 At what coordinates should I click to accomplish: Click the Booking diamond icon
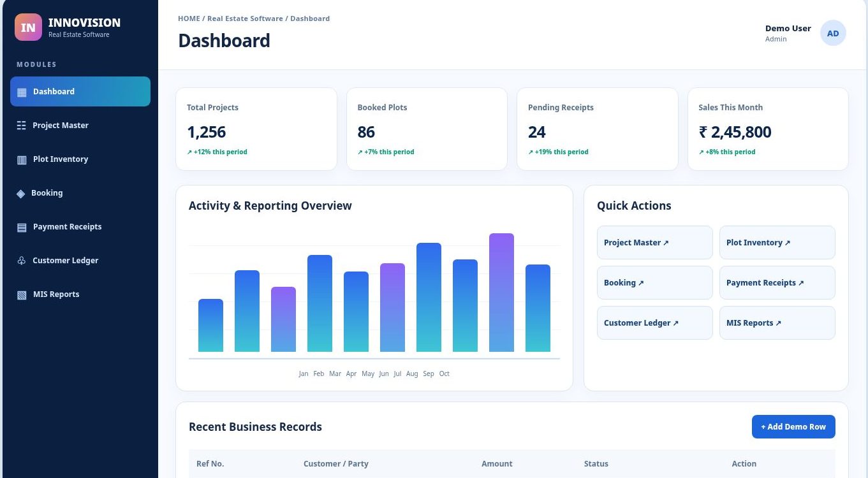21,193
